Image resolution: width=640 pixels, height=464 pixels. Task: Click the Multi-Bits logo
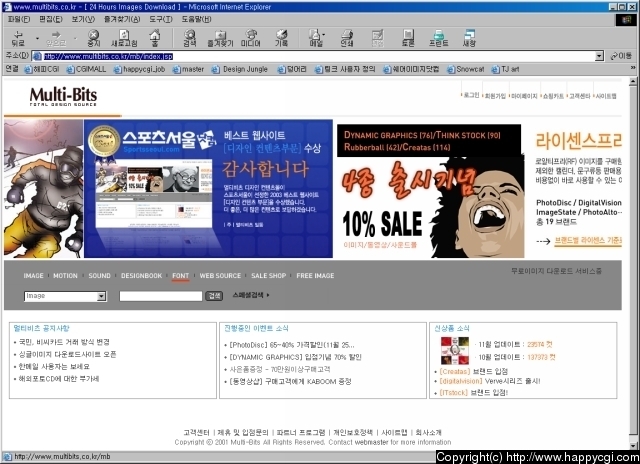tap(63, 97)
